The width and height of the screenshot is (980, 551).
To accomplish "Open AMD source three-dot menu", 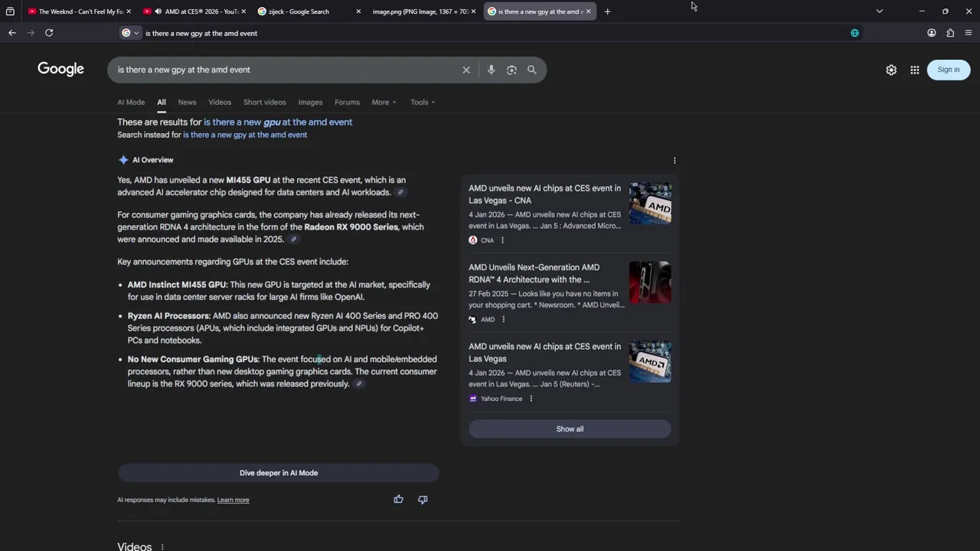I will pyautogui.click(x=503, y=319).
